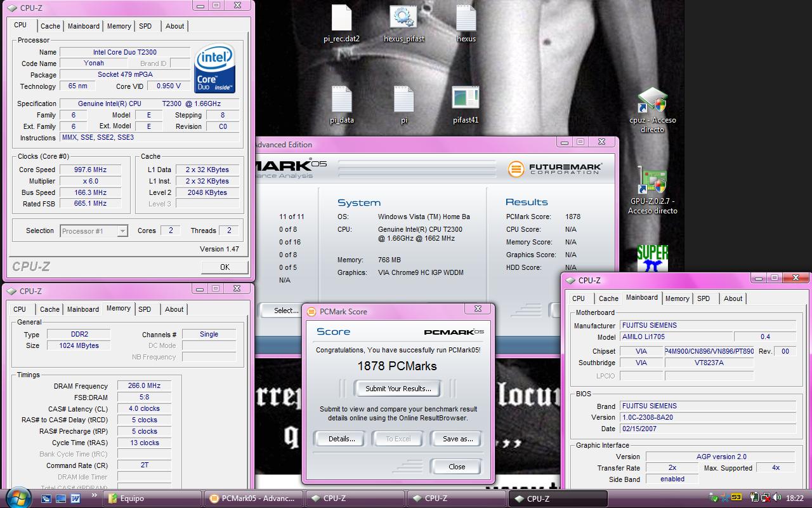
Task: Click the disabled To Excel button
Action: point(398,439)
